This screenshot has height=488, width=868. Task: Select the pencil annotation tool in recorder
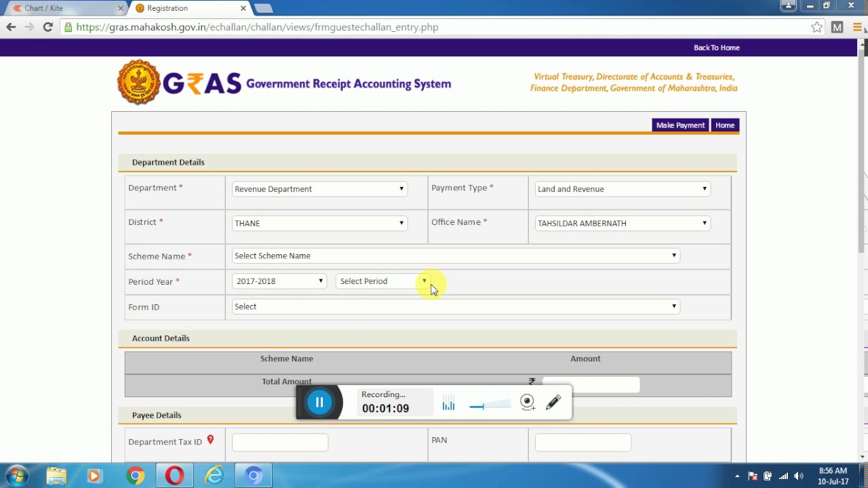coord(553,403)
